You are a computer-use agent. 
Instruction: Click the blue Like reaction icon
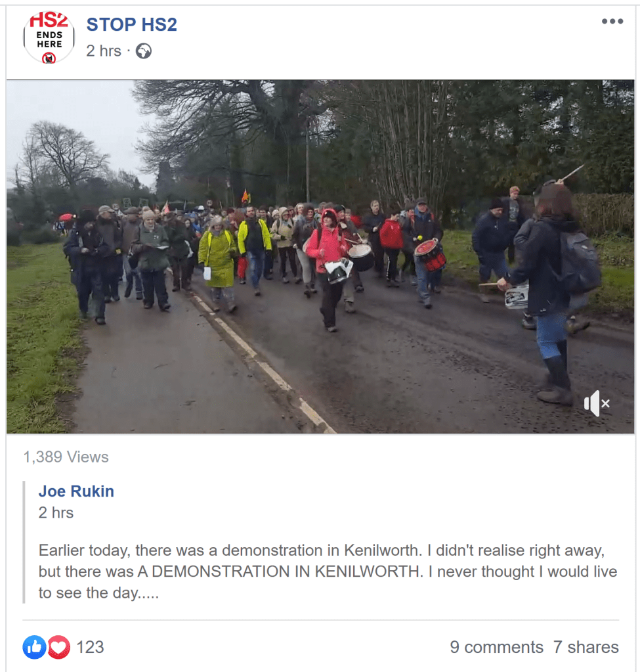click(34, 647)
